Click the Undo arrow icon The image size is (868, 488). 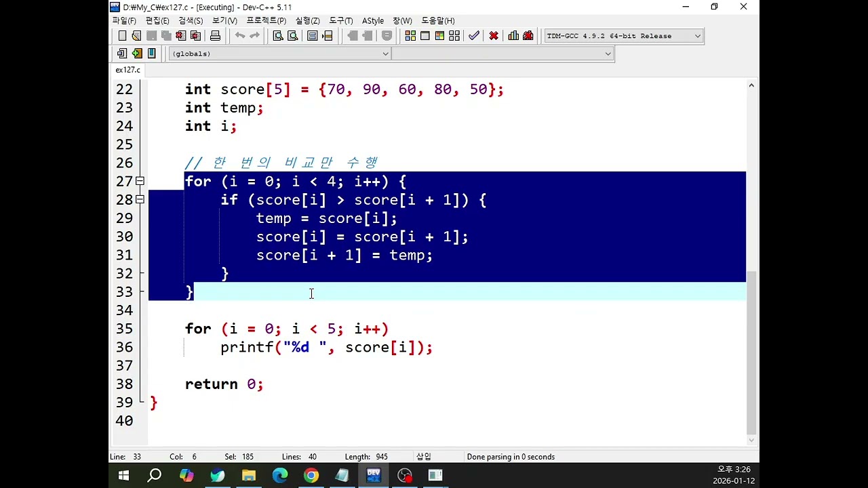coord(240,36)
